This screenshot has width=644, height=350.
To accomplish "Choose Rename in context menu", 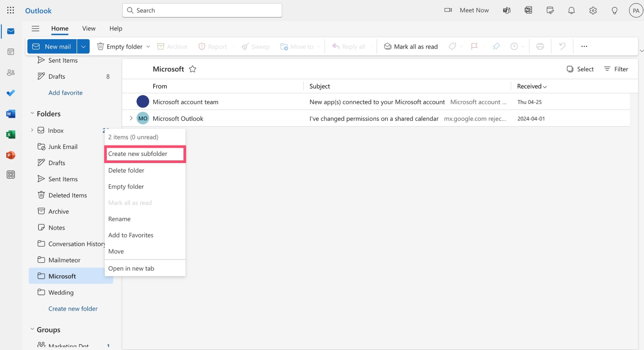I will pos(145,219).
